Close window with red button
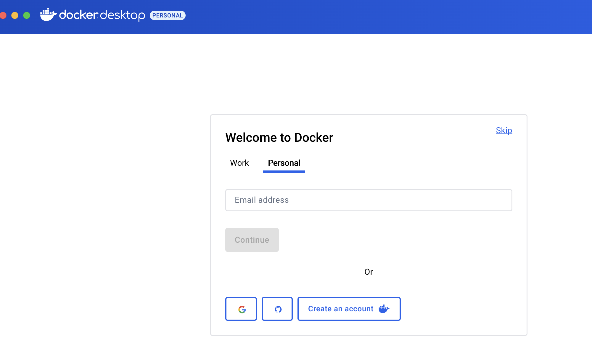 coord(3,15)
